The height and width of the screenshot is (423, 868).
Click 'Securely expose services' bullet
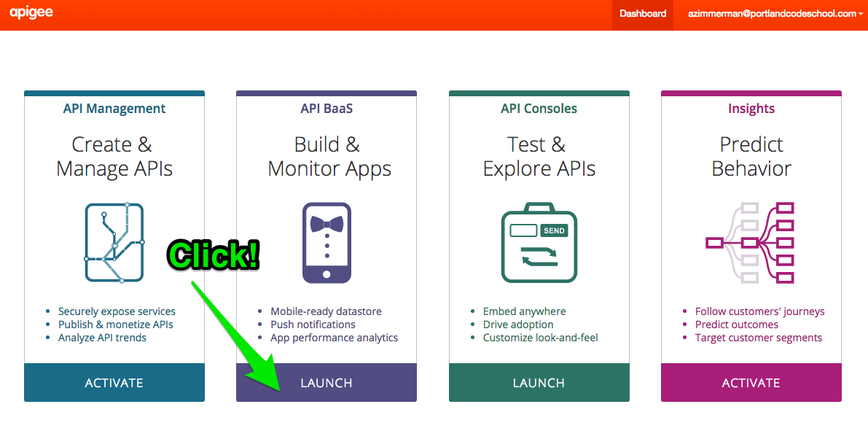(x=117, y=311)
